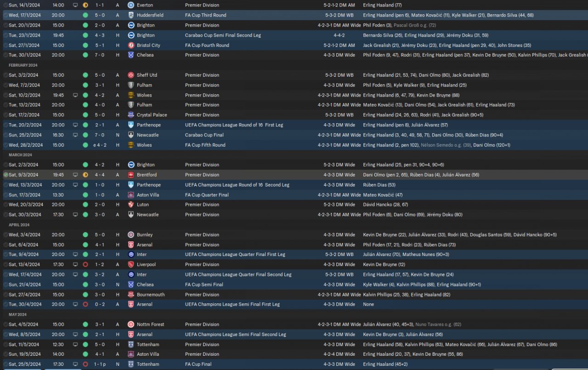588x370 pixels.
Task: Click the APRIL 2024 month header
Action: (19, 225)
